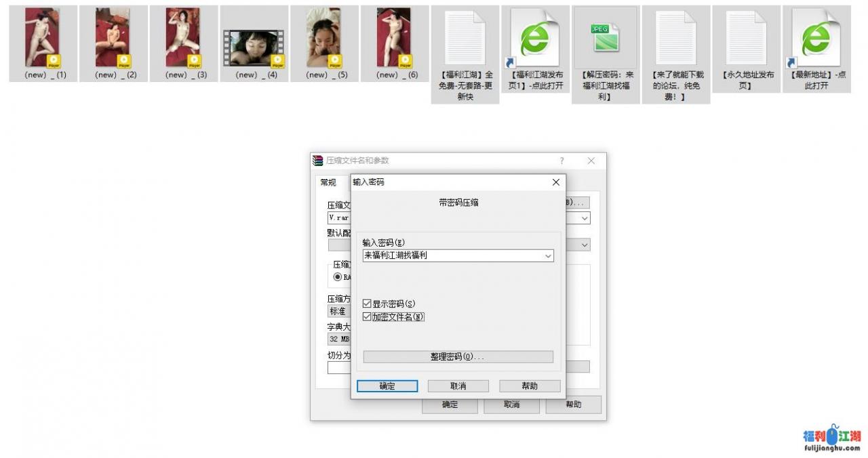Open the 来了就能下载的论坛 text document
This screenshot has width=868, height=458.
[x=675, y=37]
